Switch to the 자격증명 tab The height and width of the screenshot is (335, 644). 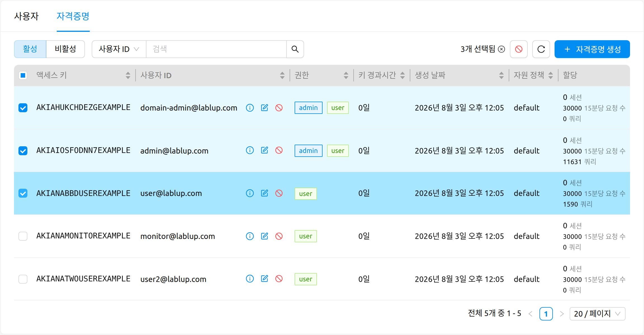click(73, 16)
